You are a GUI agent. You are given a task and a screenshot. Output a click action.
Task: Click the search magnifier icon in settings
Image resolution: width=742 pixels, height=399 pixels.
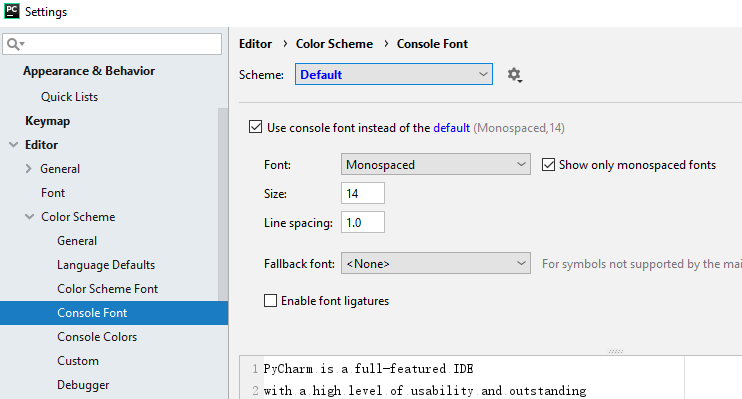tap(14, 44)
